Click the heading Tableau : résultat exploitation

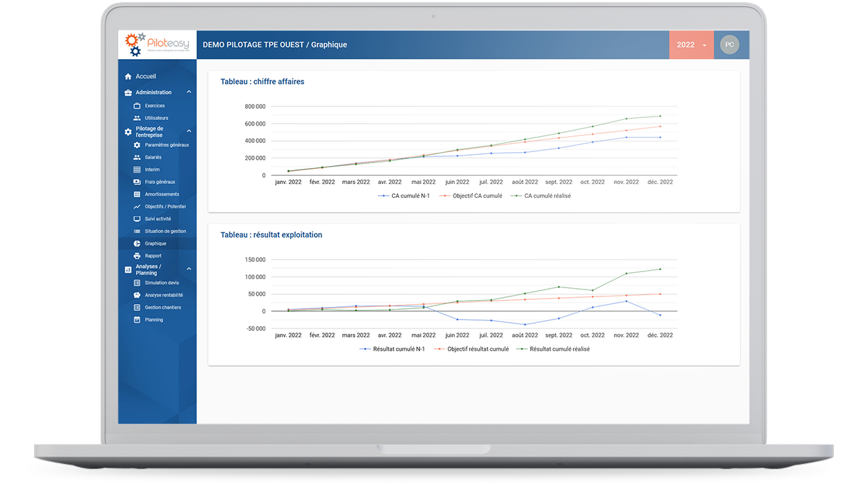point(272,235)
